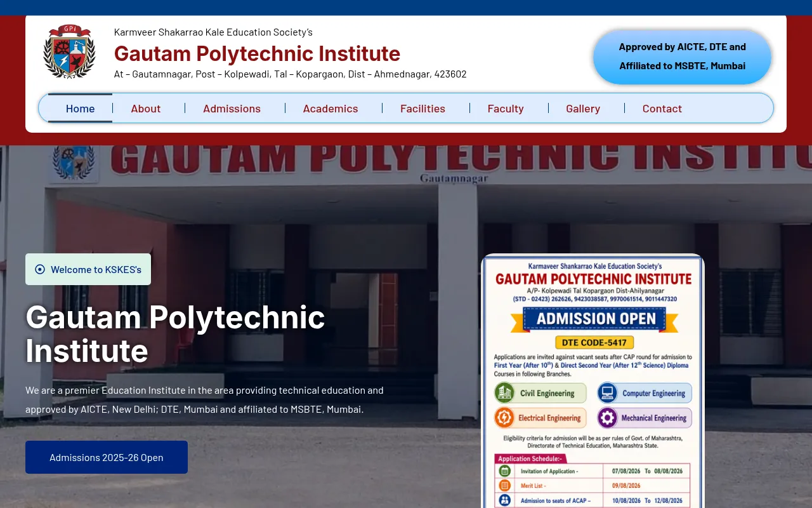Click the Welcome to KSKES's badge

click(88, 269)
